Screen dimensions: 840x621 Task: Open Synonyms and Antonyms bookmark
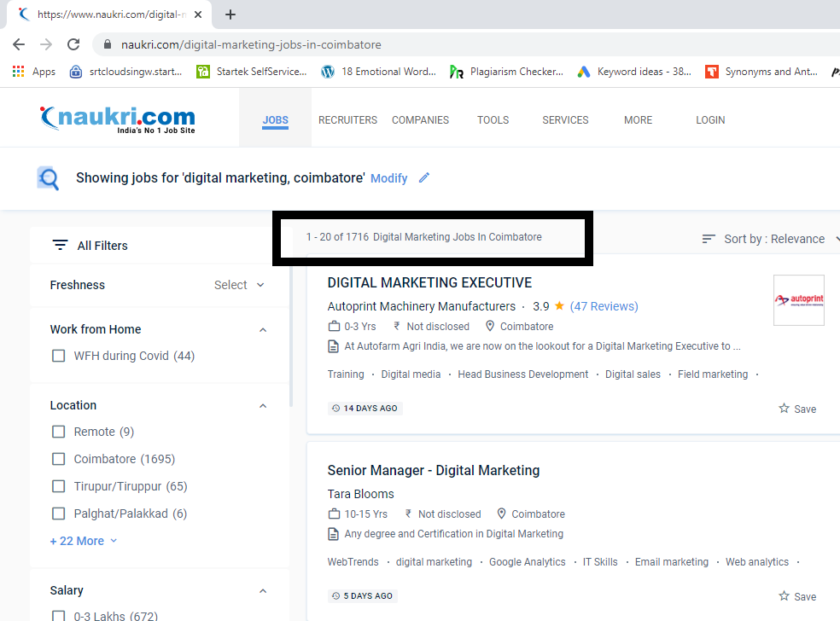click(761, 71)
